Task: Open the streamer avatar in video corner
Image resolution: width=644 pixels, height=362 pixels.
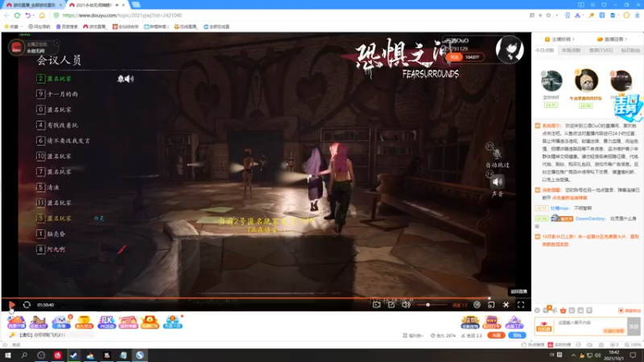Action: point(510,50)
